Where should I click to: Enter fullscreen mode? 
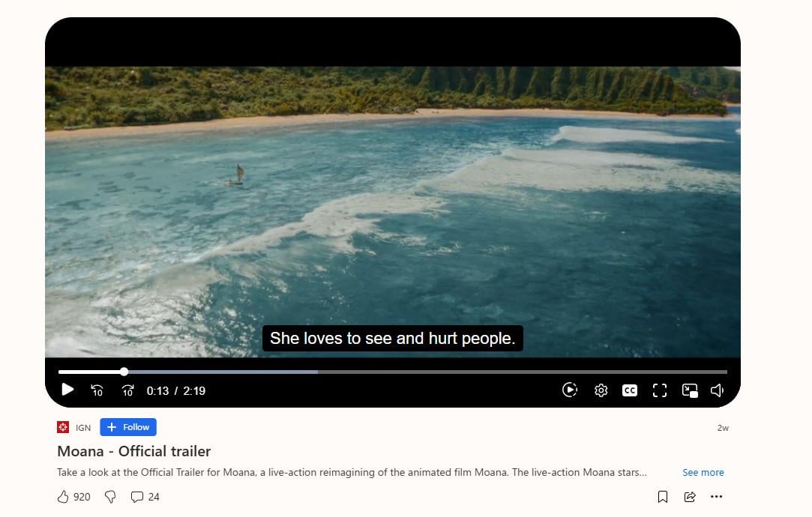point(660,390)
